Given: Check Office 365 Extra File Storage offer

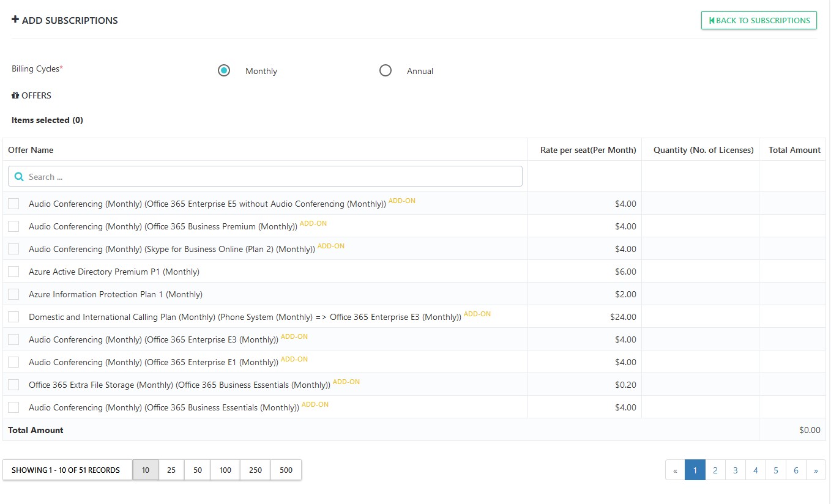Looking at the screenshot, I should (13, 385).
